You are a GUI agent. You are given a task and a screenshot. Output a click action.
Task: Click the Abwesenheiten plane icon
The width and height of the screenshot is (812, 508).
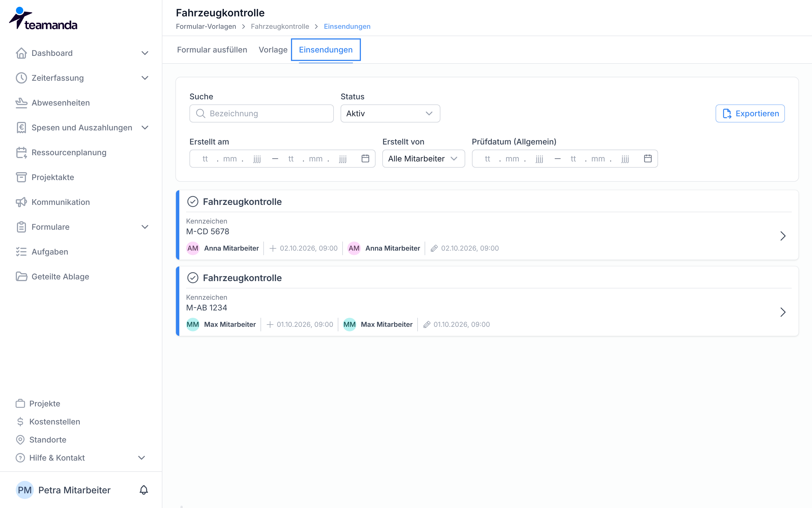pos(21,103)
